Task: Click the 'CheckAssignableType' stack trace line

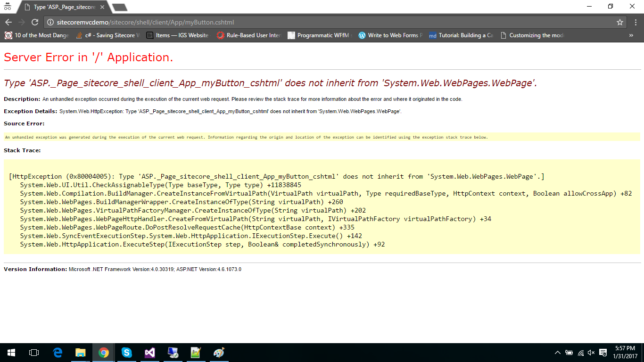Action: [x=160, y=185]
